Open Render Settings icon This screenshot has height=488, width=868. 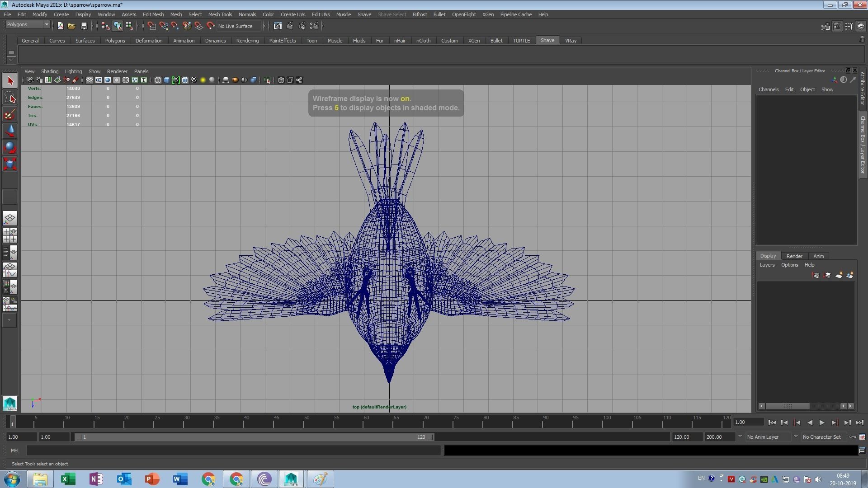pos(314,26)
